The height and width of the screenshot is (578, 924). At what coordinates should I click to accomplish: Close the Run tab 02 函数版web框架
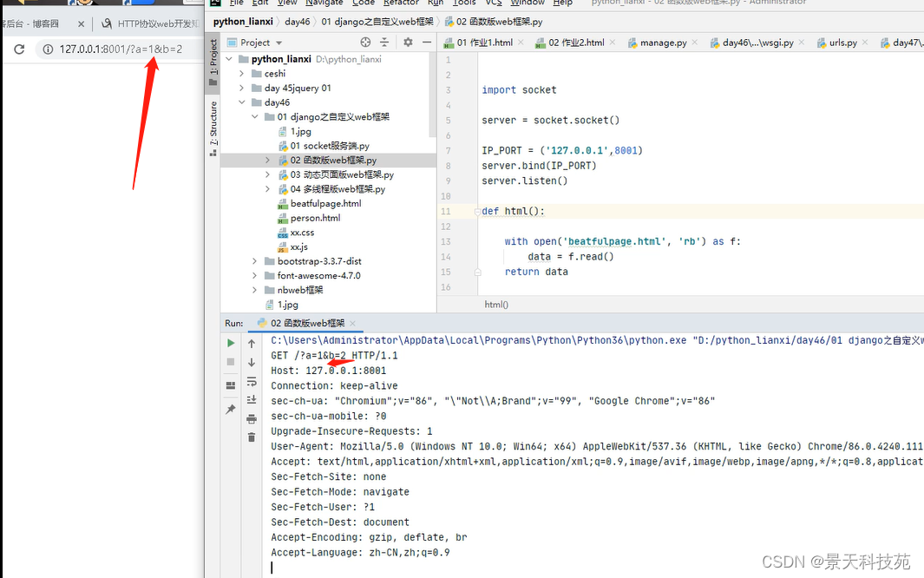click(352, 324)
